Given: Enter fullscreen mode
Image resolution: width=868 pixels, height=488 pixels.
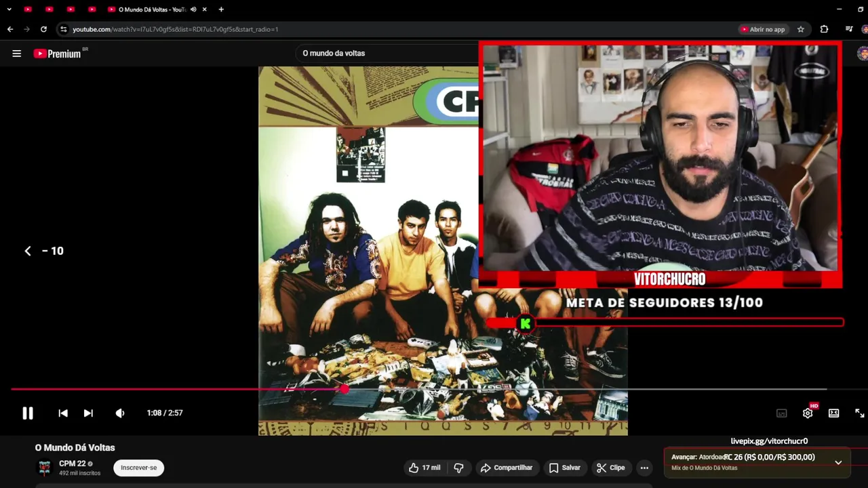Looking at the screenshot, I should pyautogui.click(x=859, y=413).
